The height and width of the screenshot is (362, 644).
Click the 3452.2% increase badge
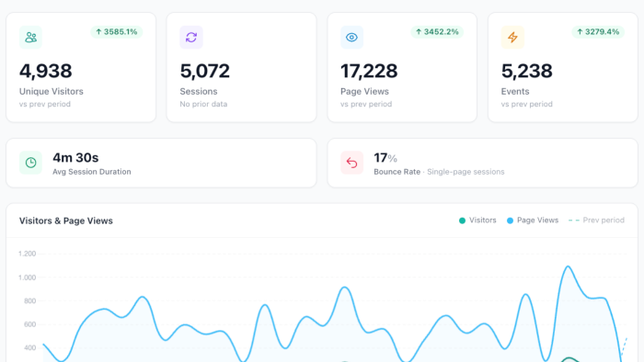point(437,32)
